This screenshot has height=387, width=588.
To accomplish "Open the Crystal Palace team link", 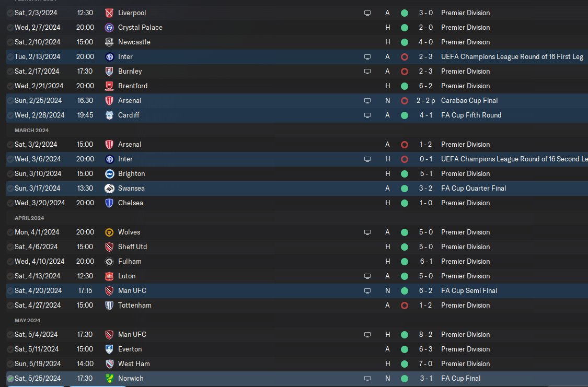I will pos(140,27).
